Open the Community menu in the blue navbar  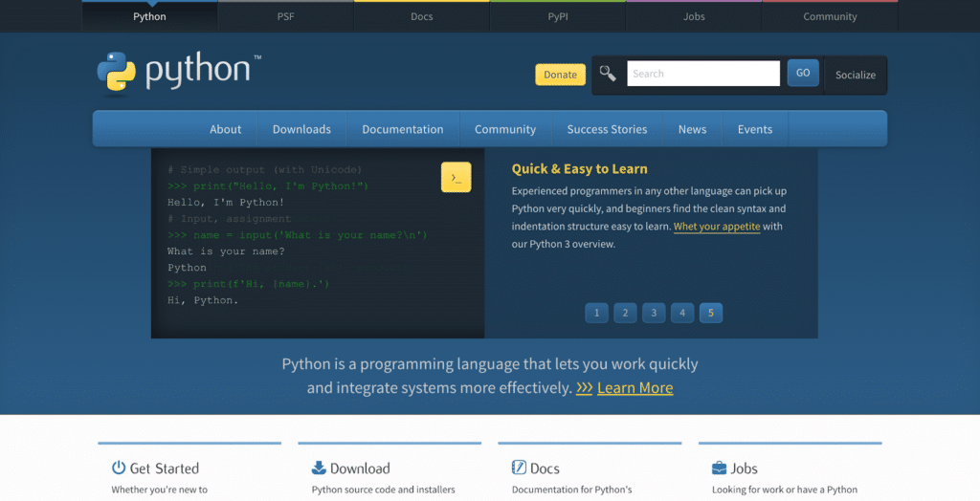[505, 129]
